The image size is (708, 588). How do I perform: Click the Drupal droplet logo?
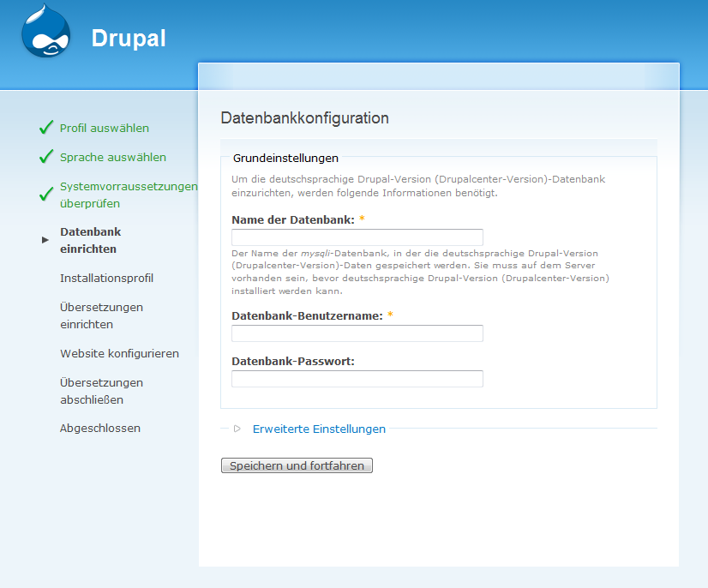click(x=46, y=32)
